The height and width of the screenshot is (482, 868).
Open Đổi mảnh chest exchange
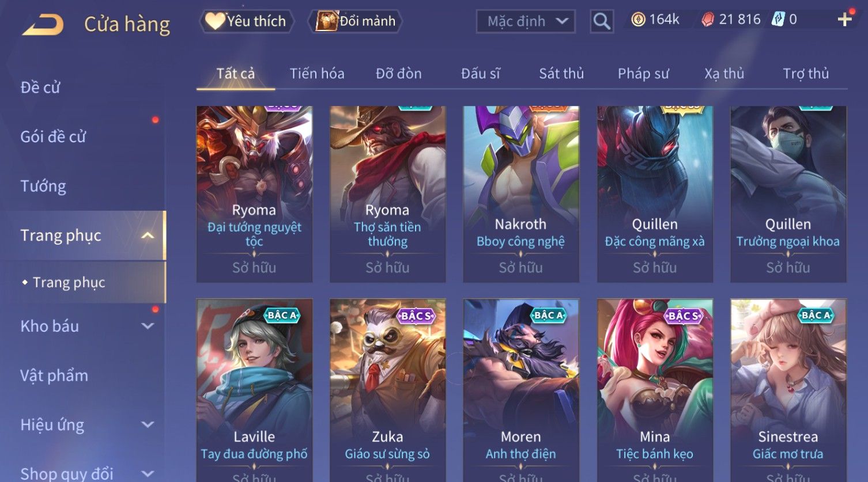click(355, 21)
